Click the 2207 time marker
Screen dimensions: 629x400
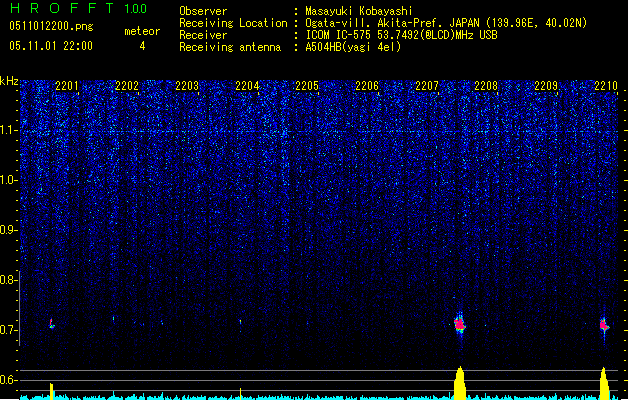point(427,86)
